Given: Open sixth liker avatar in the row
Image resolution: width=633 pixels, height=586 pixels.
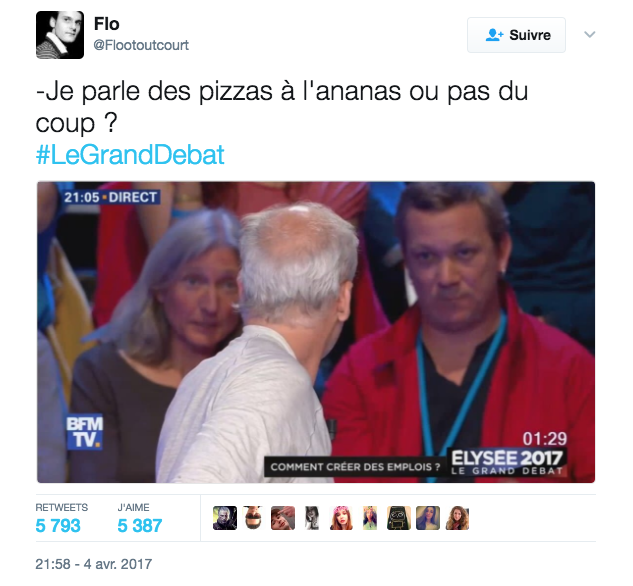Looking at the screenshot, I should 370,518.
